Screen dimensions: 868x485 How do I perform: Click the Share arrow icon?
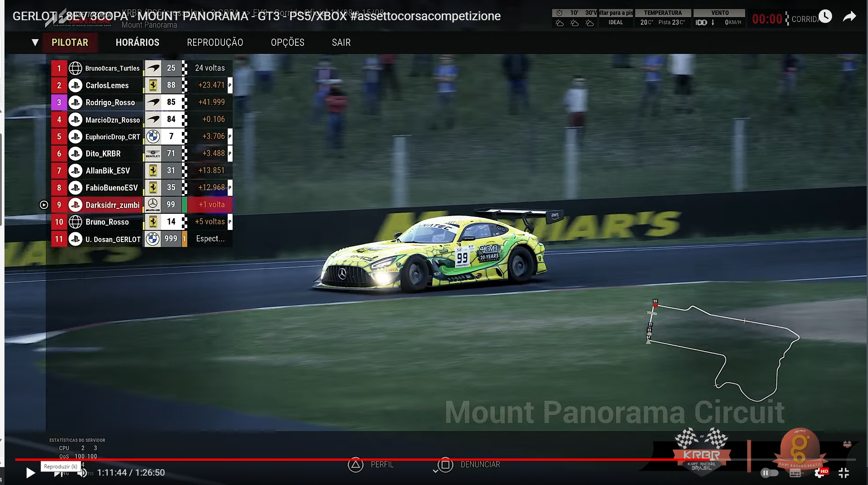(849, 17)
